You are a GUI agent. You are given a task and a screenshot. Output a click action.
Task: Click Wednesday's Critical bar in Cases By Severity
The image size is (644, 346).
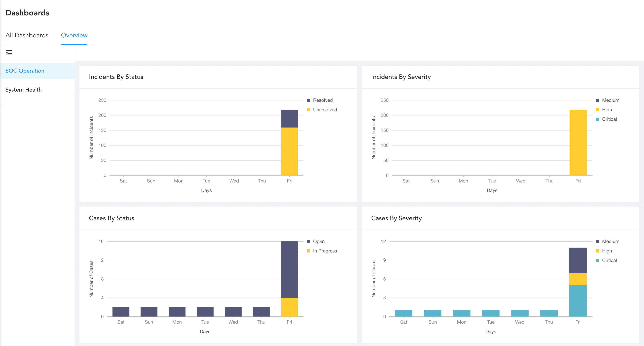[x=520, y=313]
